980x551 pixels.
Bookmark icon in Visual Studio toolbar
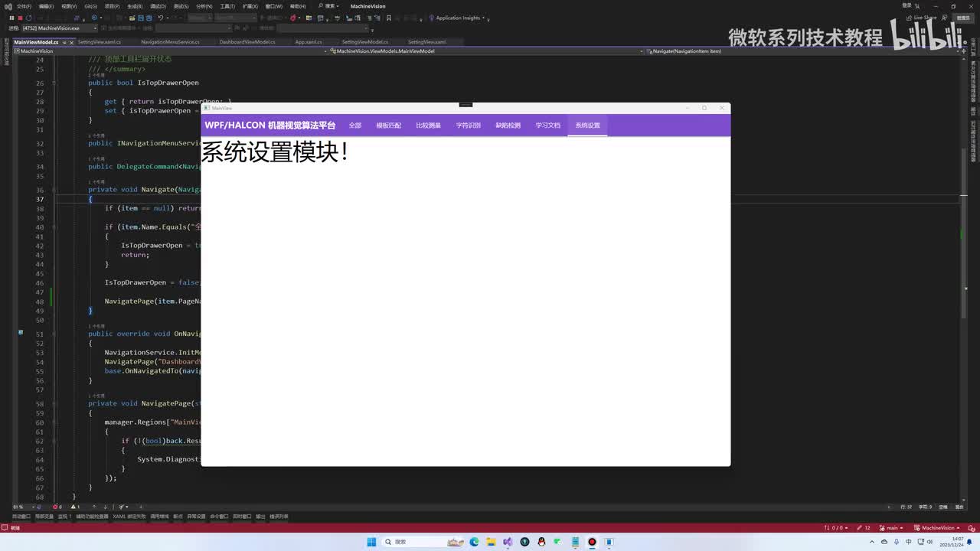coord(389,18)
